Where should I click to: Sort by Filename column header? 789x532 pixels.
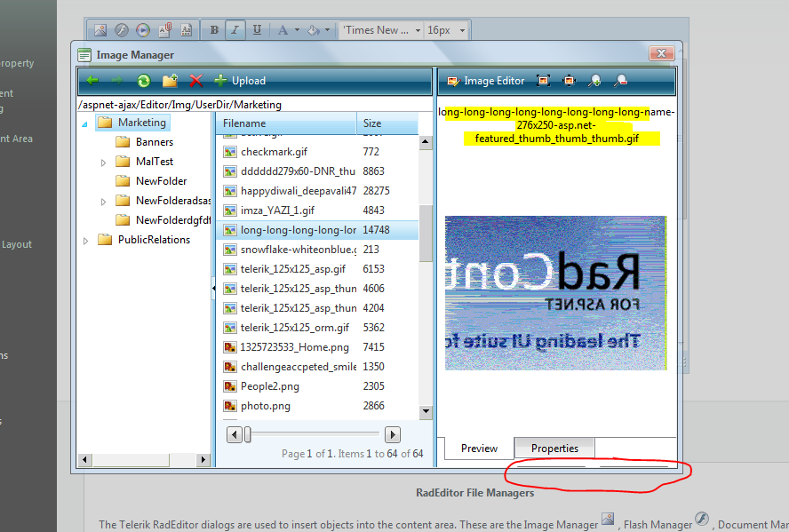286,123
